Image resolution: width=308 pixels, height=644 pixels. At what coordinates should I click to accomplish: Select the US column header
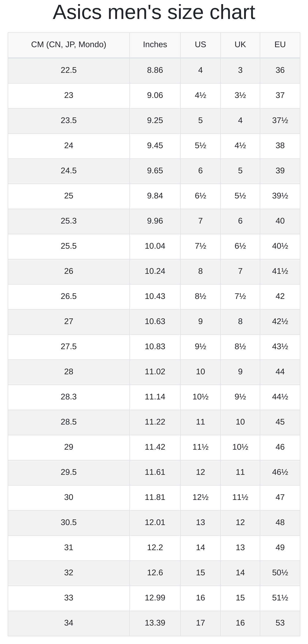(x=200, y=45)
